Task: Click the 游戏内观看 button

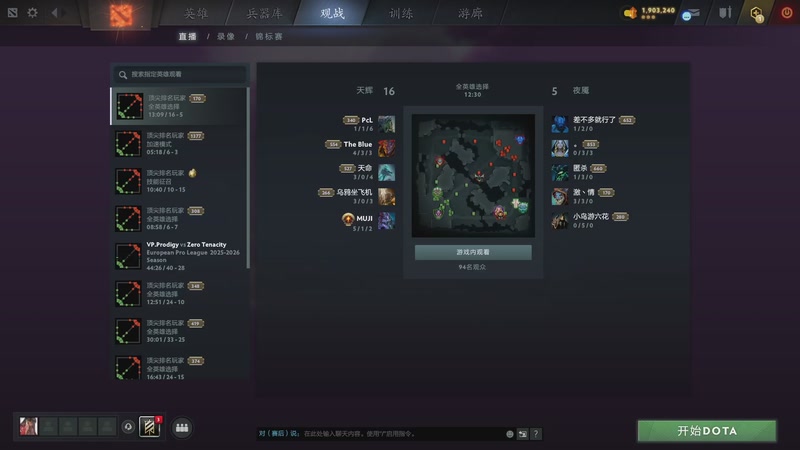Action: click(473, 252)
